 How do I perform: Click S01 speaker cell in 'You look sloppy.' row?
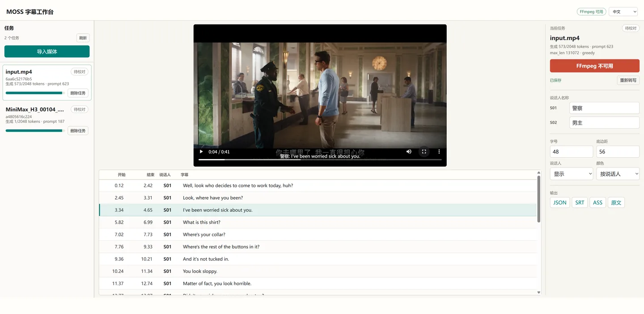[x=167, y=271]
